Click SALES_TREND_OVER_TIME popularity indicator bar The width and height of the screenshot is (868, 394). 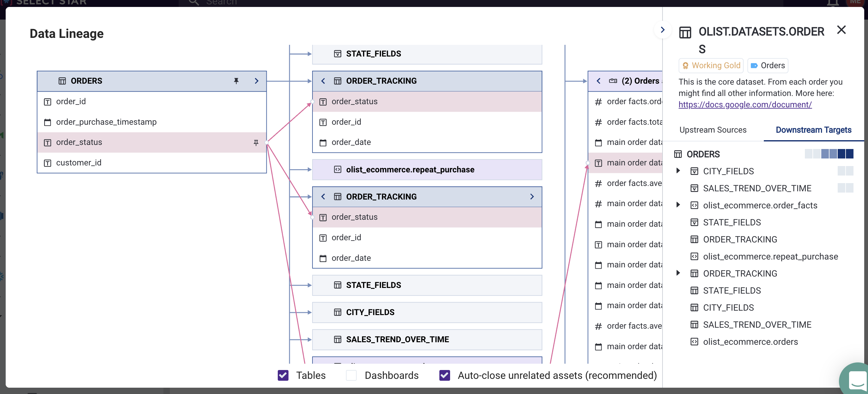845,188
